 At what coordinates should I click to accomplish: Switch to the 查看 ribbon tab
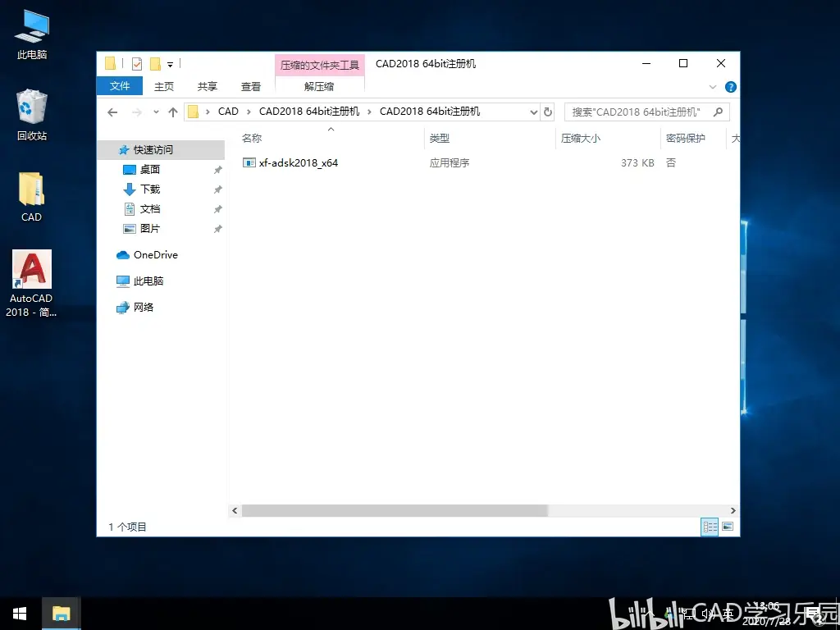click(x=251, y=86)
